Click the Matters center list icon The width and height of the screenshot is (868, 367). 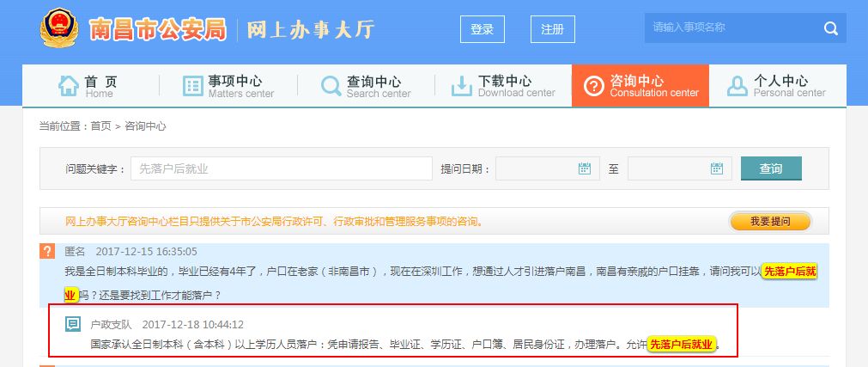pyautogui.click(x=192, y=86)
